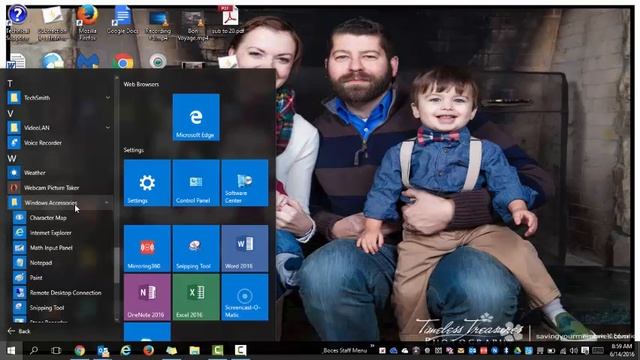The image size is (640, 360).
Task: Click the Google Drive tray icon
Action: [x=517, y=350]
